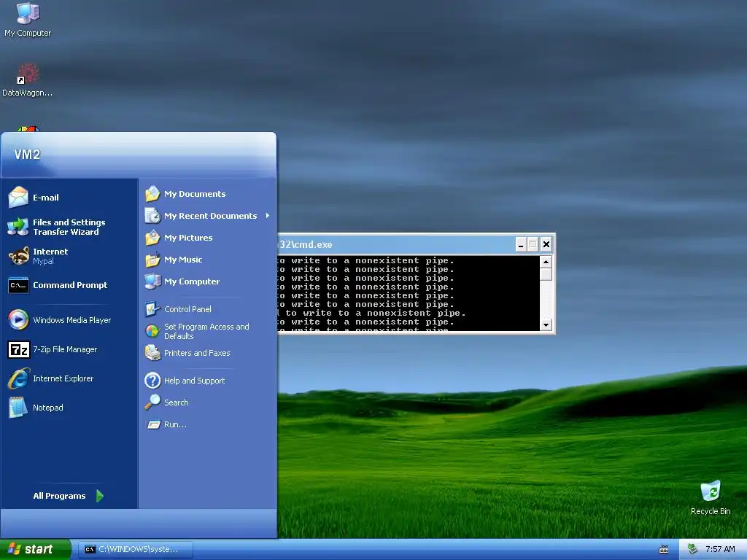Select the Recycle Bin desktop icon
Screen dimensions: 747x560
(711, 497)
